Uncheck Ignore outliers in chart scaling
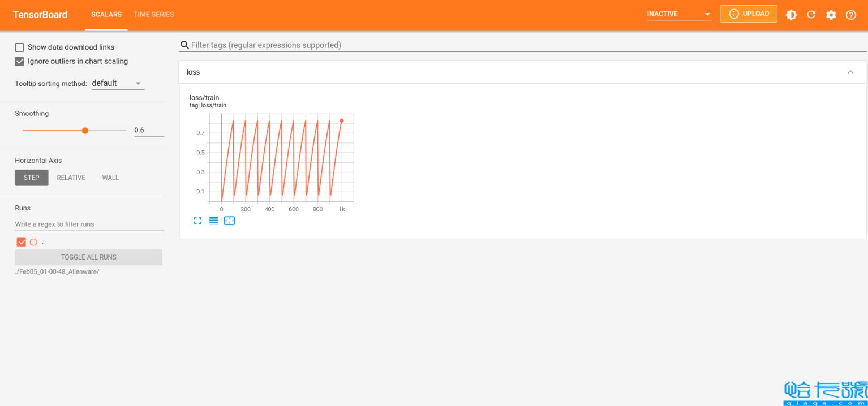 point(20,61)
